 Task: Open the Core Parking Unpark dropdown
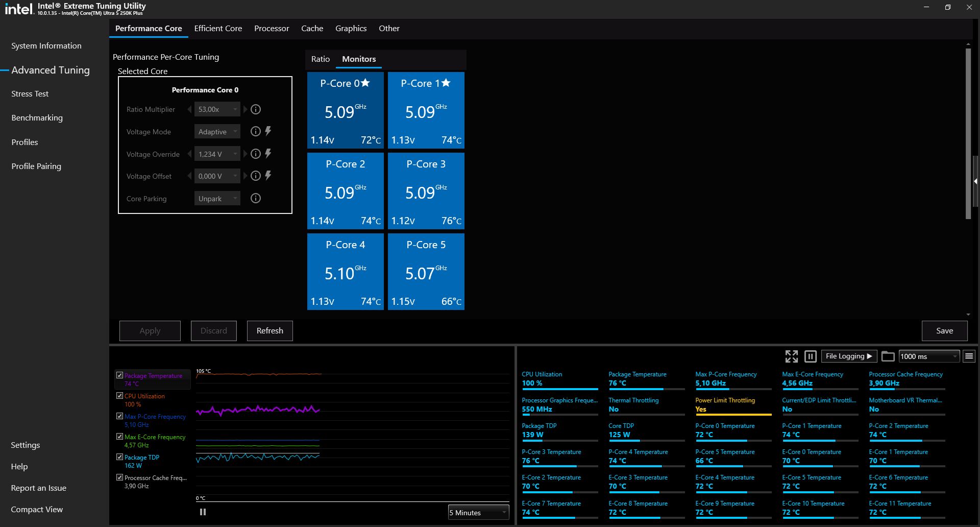pyautogui.click(x=217, y=198)
